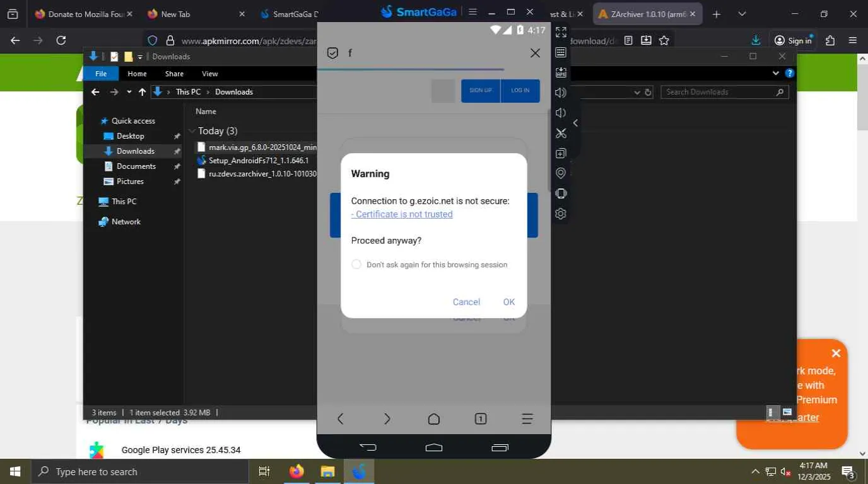Take a screenshot with the scissors icon
Image resolution: width=868 pixels, height=484 pixels.
[561, 133]
